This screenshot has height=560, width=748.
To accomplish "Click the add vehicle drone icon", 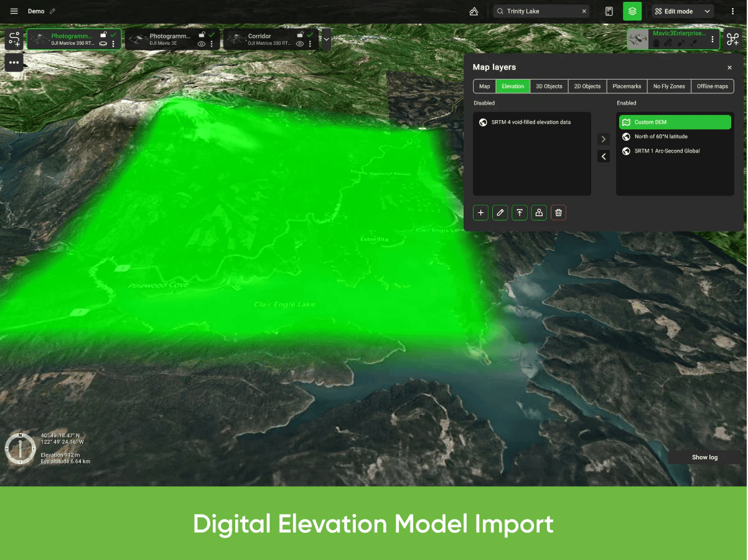I will tap(732, 39).
